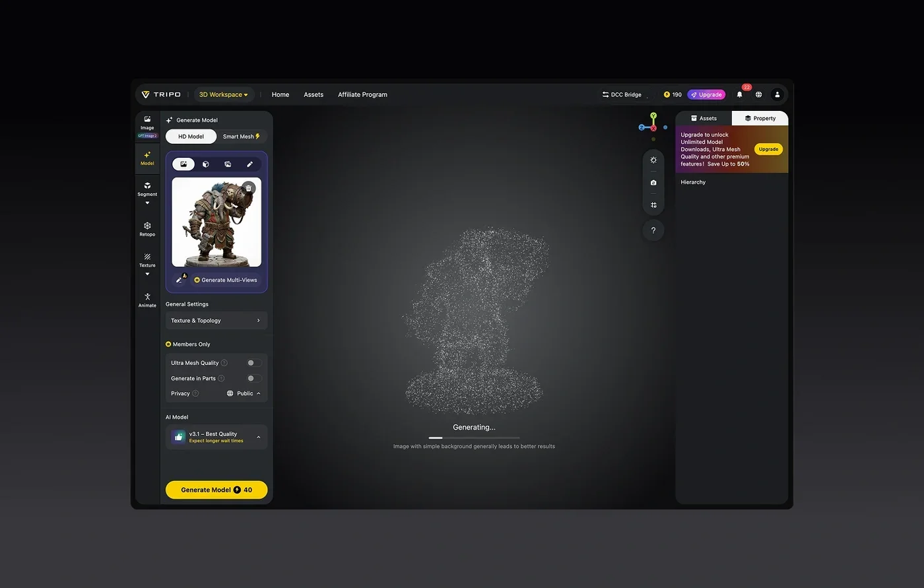924x588 pixels.
Task: Click the purple Upgrade button in header
Action: click(706, 94)
